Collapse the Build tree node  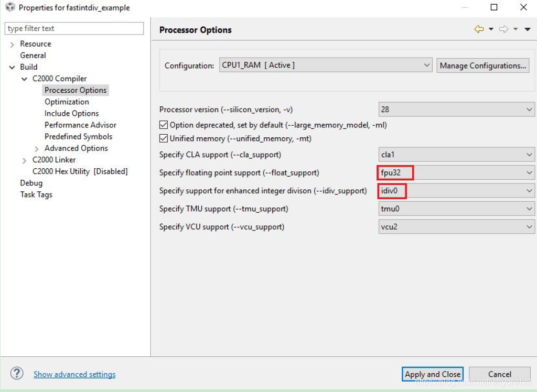click(x=12, y=67)
